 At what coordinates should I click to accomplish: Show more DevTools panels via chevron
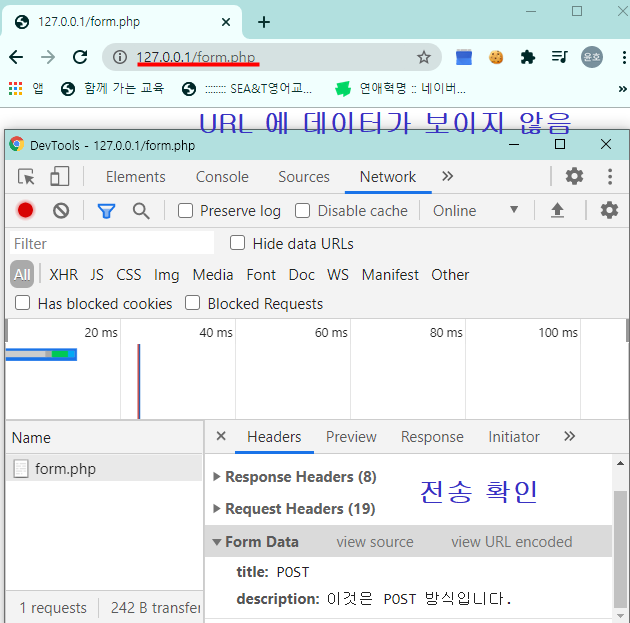[447, 176]
